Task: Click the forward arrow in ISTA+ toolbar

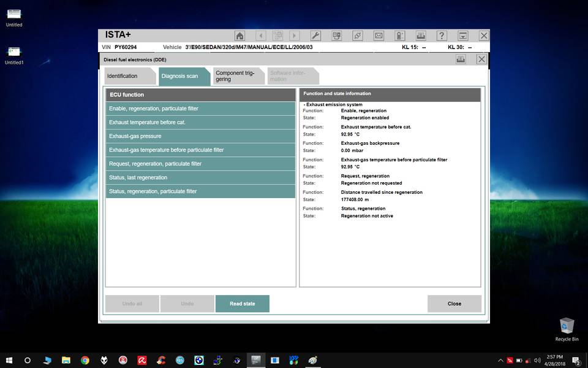Action: click(295, 36)
